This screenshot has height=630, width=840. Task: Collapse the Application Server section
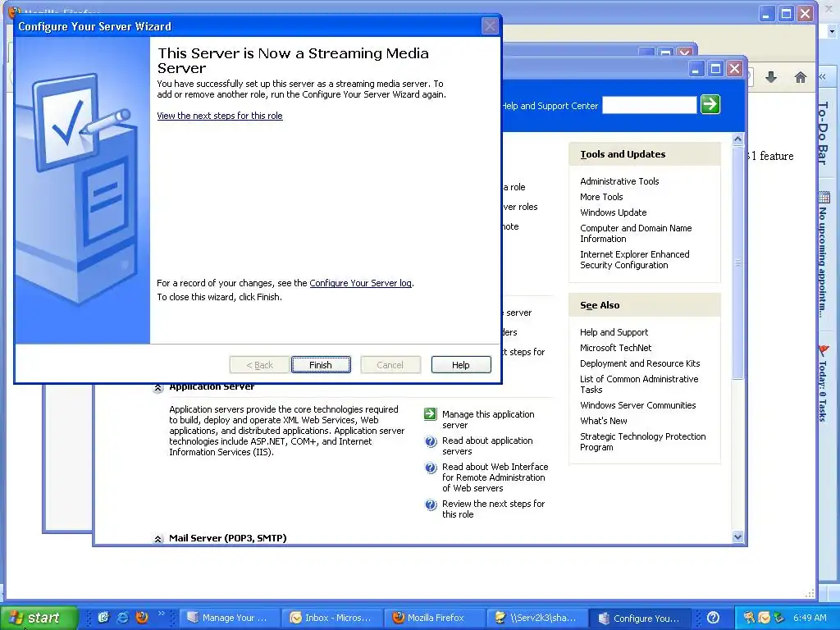pyautogui.click(x=158, y=388)
